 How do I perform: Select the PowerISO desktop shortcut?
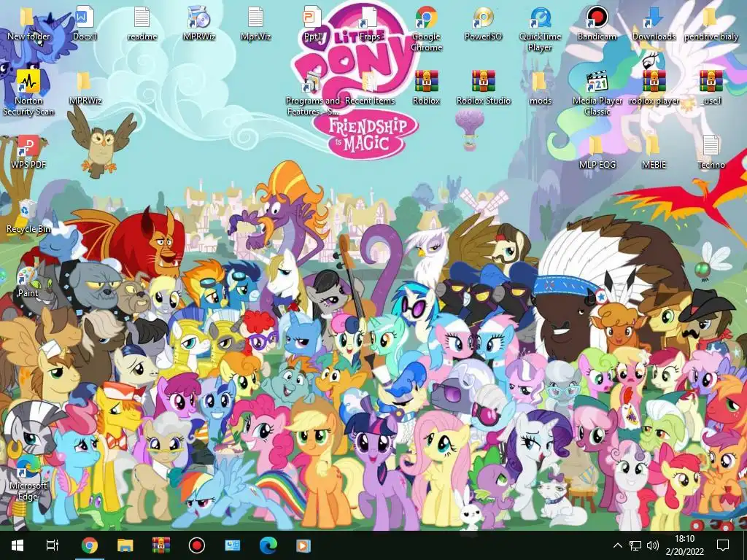pyautogui.click(x=483, y=24)
